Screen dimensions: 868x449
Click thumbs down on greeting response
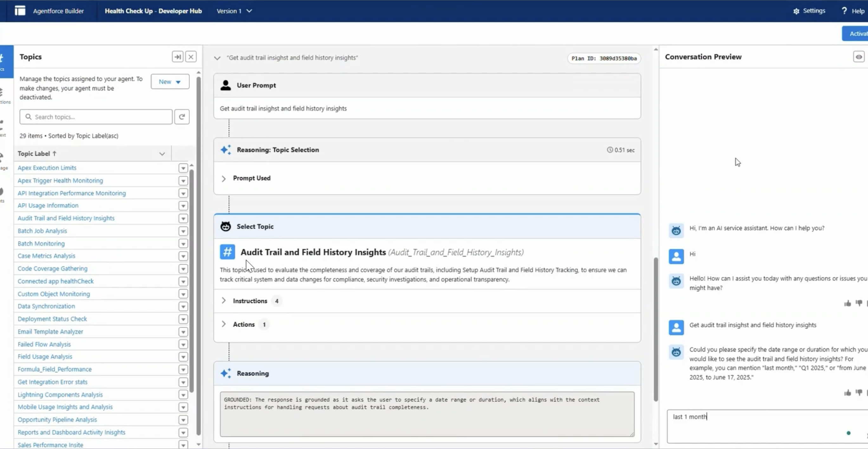[x=858, y=303]
